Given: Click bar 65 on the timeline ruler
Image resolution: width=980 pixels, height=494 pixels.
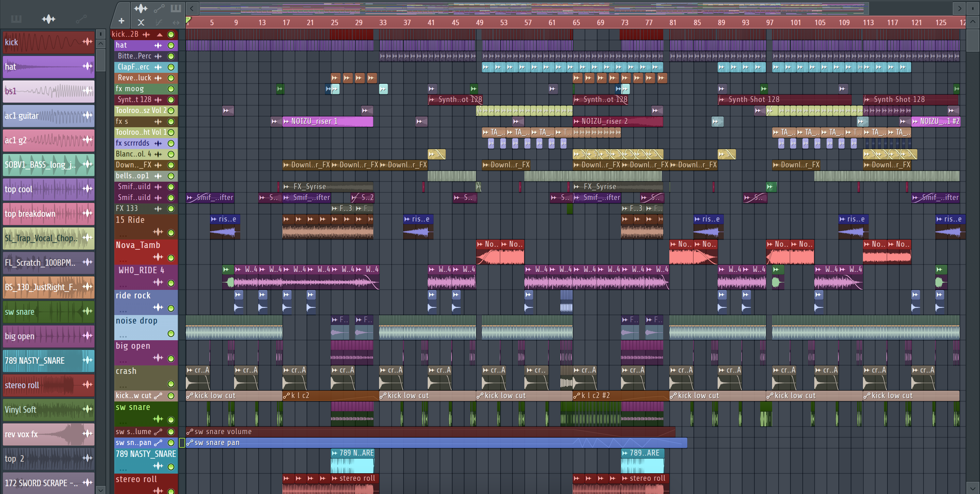Looking at the screenshot, I should [x=576, y=22].
